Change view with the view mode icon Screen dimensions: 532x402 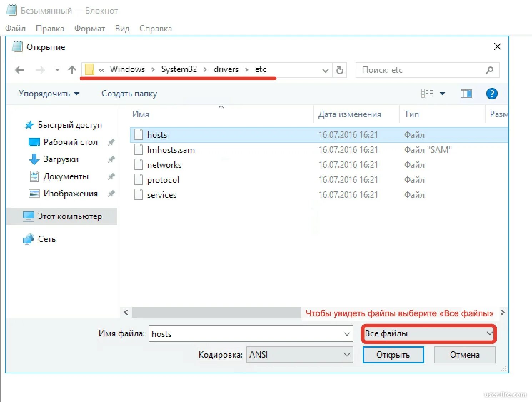click(427, 94)
